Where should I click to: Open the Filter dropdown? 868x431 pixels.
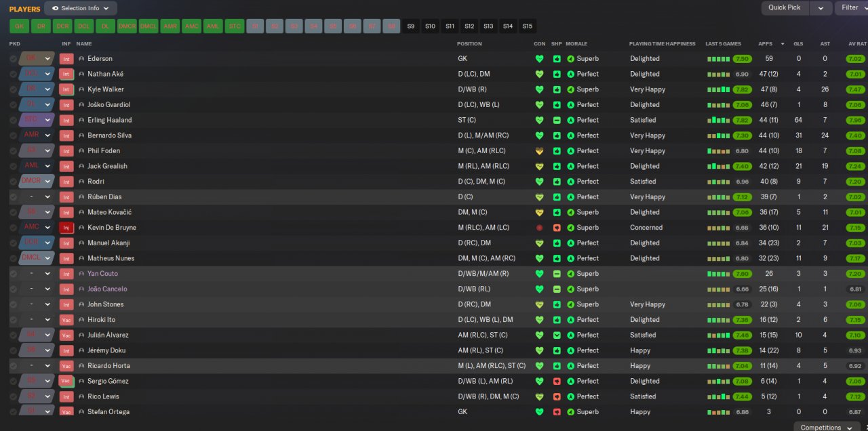[x=851, y=7]
